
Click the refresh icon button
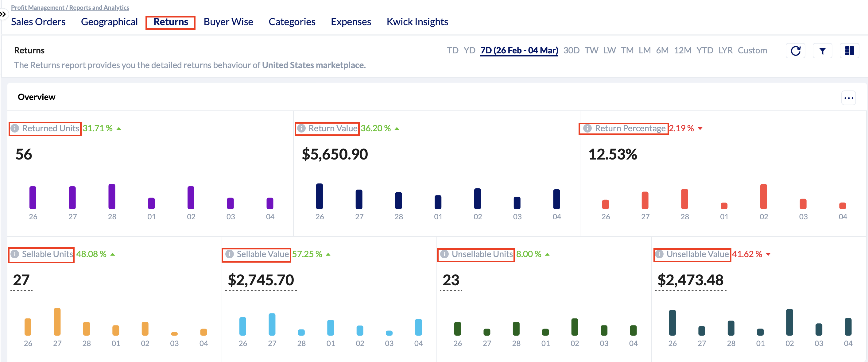[795, 51]
